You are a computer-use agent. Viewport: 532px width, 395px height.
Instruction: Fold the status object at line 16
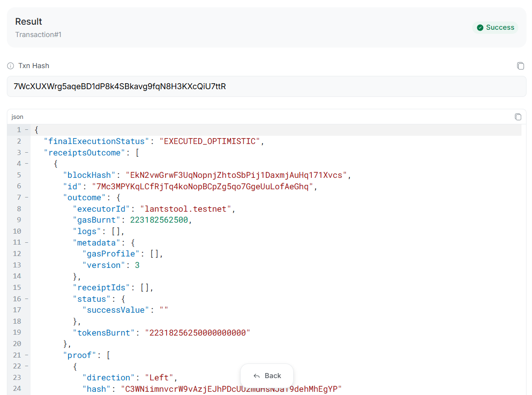26,299
